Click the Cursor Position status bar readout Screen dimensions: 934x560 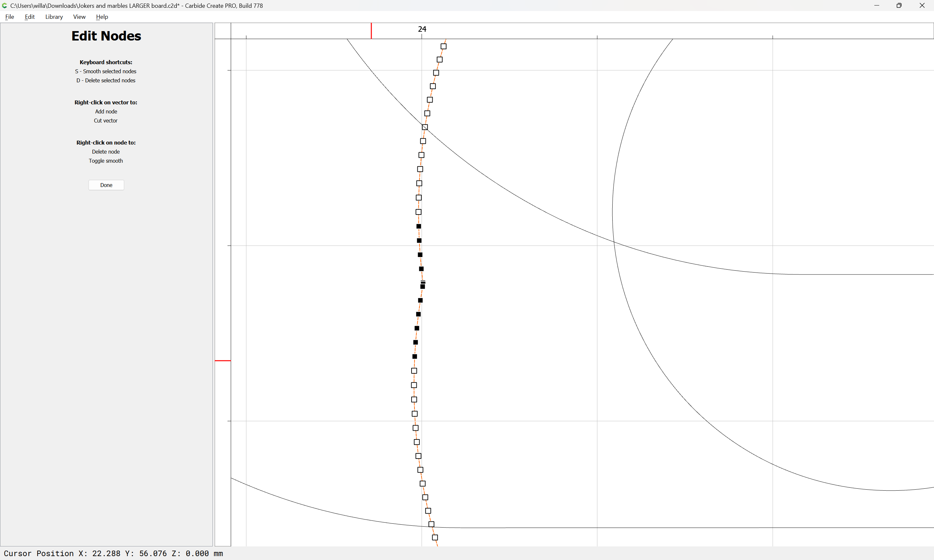[x=113, y=553]
